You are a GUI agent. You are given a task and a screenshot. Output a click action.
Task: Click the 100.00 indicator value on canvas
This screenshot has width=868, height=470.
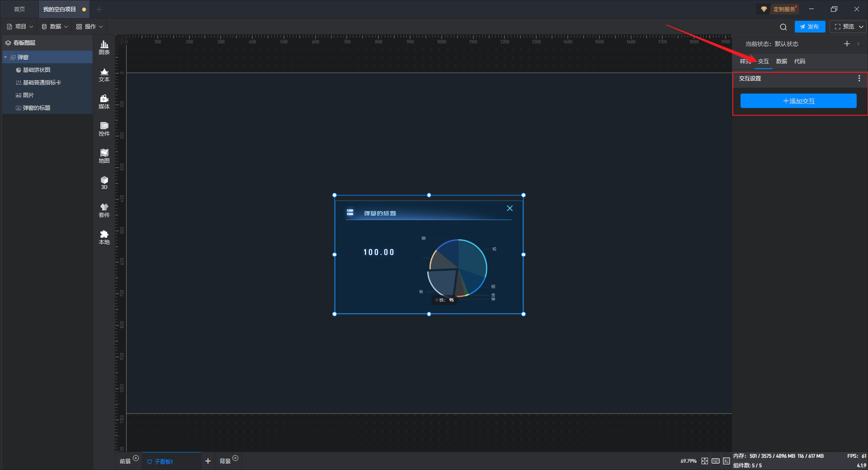click(379, 252)
